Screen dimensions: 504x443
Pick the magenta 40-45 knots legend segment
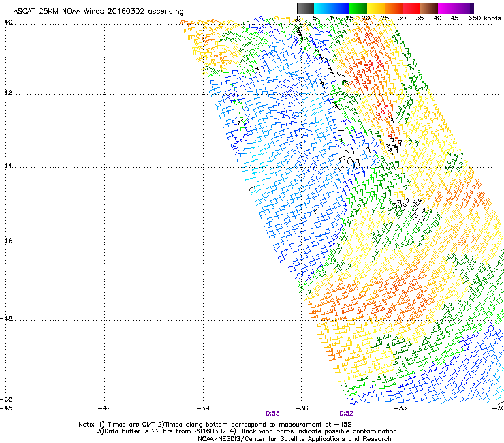click(447, 8)
